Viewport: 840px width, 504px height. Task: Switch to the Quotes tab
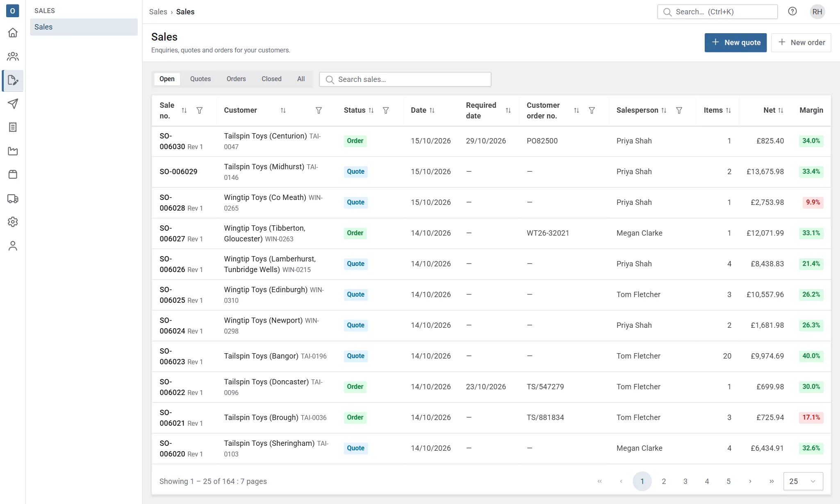pyautogui.click(x=200, y=79)
